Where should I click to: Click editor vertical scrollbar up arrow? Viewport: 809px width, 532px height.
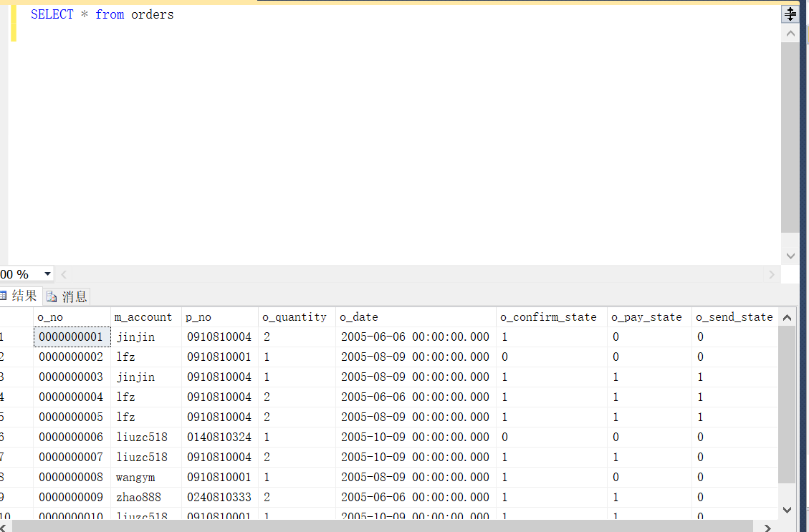[x=790, y=34]
